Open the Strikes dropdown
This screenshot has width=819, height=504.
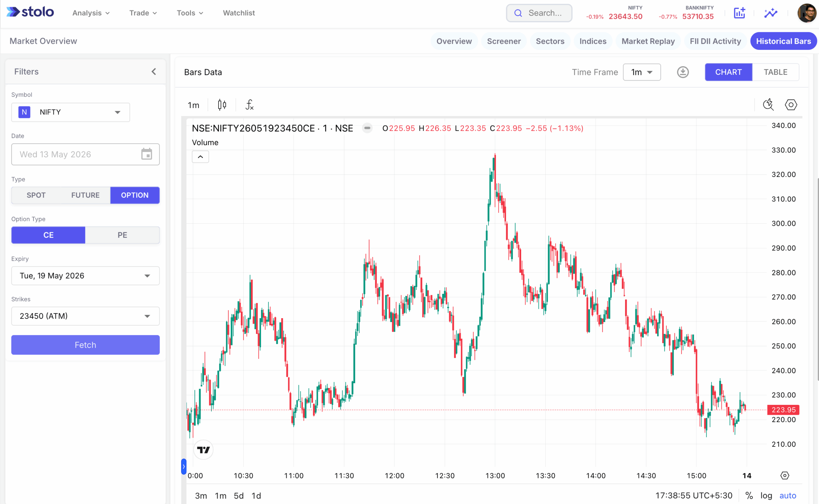click(x=85, y=316)
